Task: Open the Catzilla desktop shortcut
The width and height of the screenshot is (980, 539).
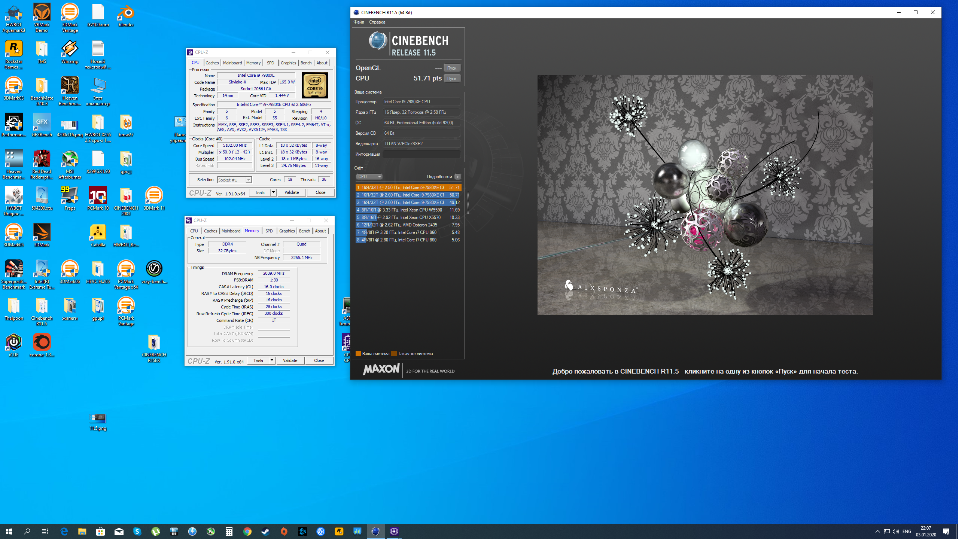Action: point(98,235)
